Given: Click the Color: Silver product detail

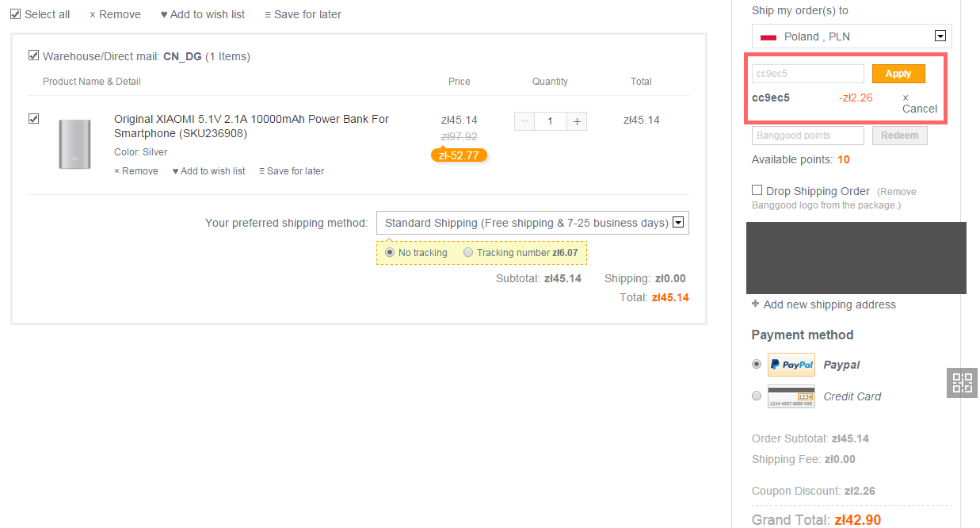Looking at the screenshot, I should [x=141, y=152].
